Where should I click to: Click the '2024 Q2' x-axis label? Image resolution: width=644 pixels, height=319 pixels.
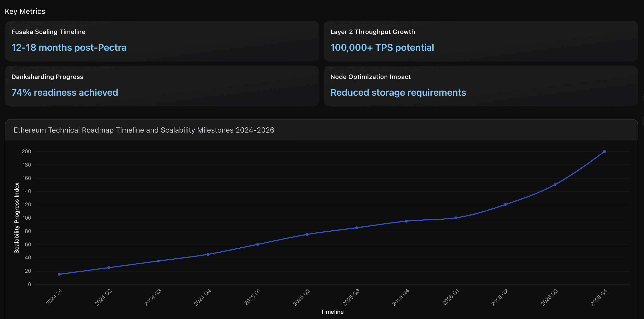[x=103, y=297]
